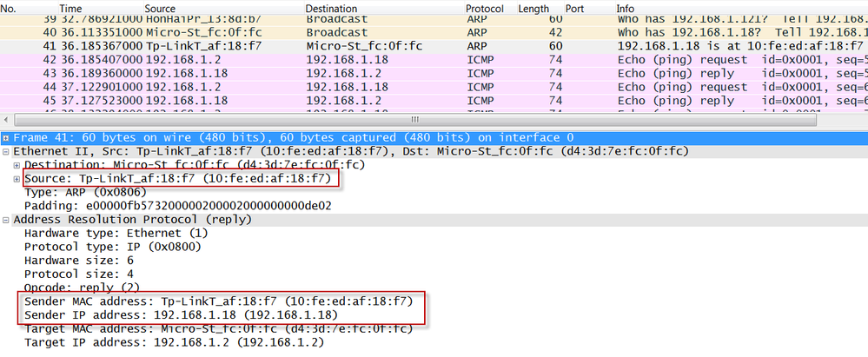The width and height of the screenshot is (868, 357).
Task: Select Target IP address 192.168.1.2 line
Action: [x=175, y=342]
